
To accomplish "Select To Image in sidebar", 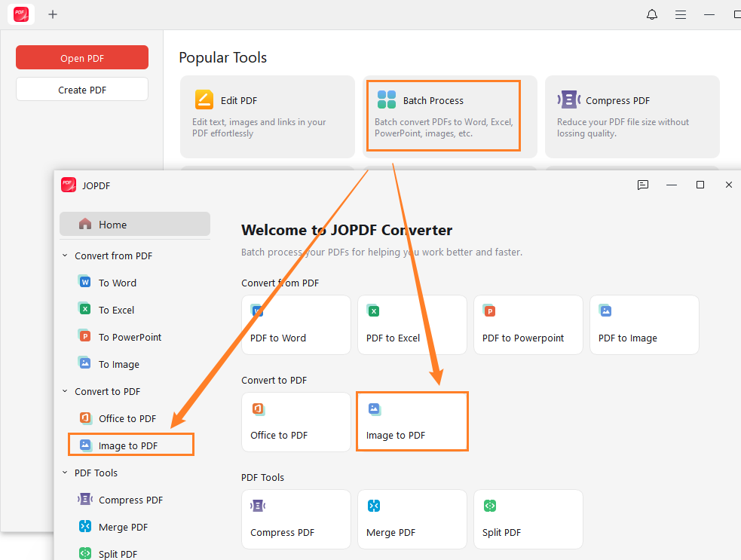I will 118,364.
